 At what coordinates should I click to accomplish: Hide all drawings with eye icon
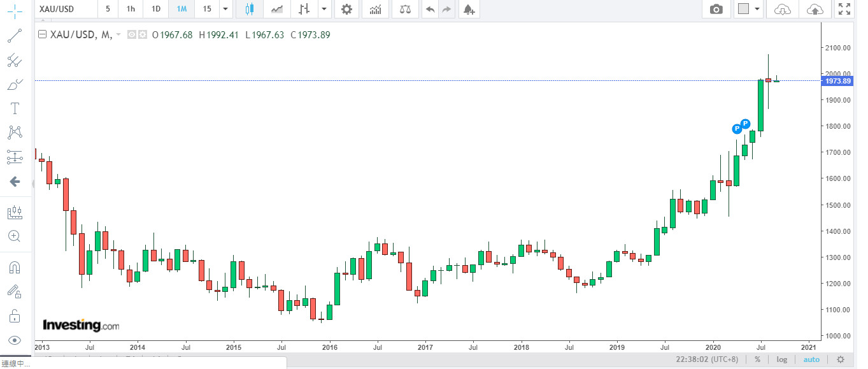(15, 340)
